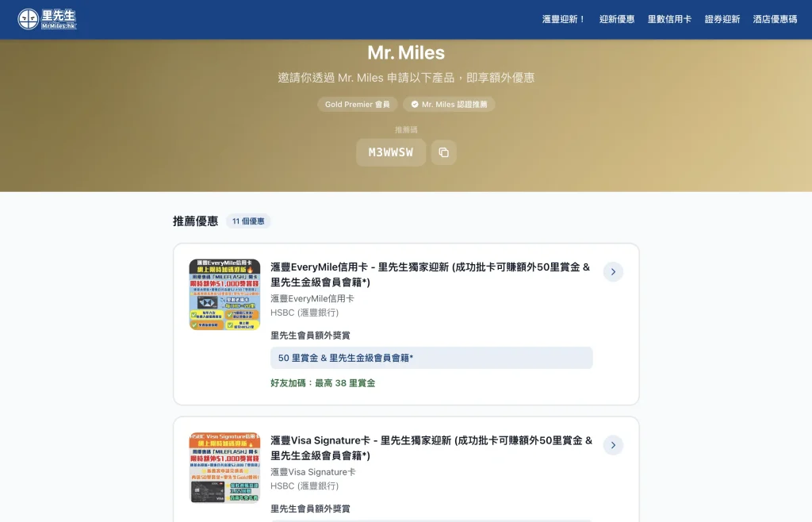Open the 滙豐Visa Signature卡 offer chevron arrow
Image resolution: width=812 pixels, height=522 pixels.
613,445
